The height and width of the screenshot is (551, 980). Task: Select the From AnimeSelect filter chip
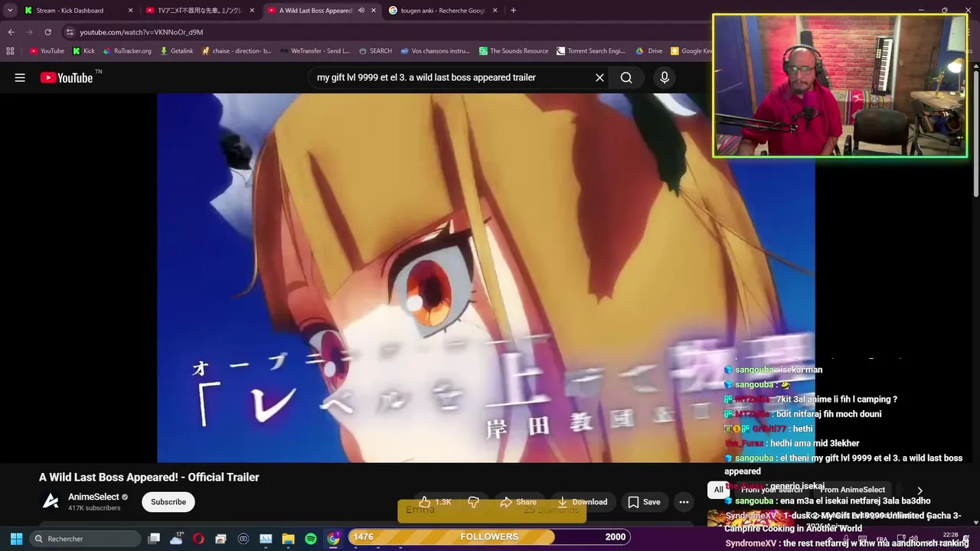click(x=852, y=490)
